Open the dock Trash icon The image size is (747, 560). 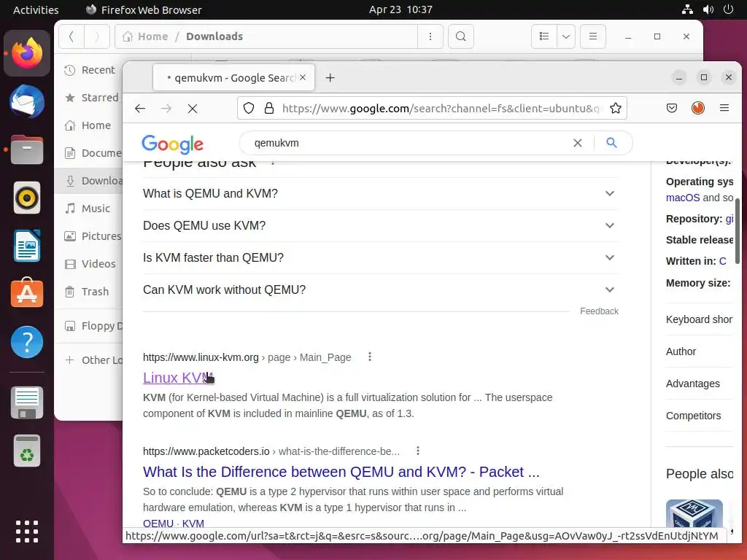pos(27,451)
